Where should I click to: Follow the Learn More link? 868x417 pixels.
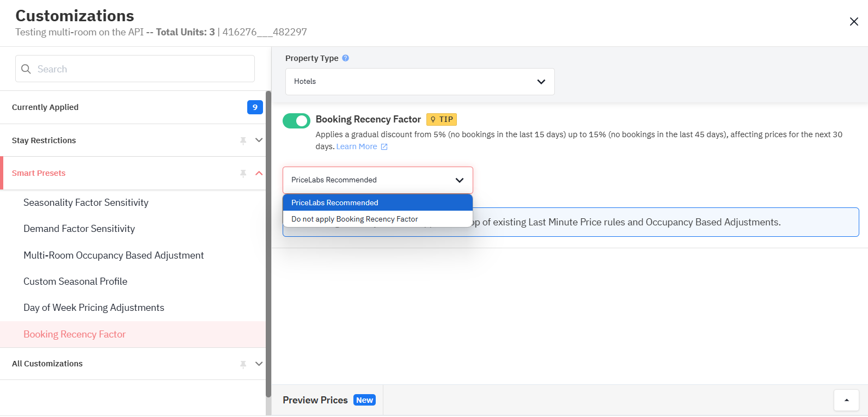click(x=357, y=146)
